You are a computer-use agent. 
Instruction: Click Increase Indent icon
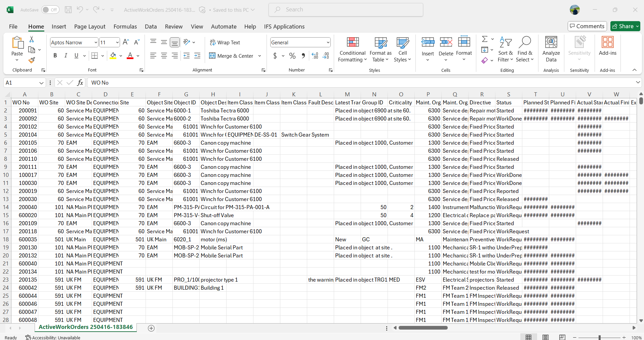coord(197,56)
